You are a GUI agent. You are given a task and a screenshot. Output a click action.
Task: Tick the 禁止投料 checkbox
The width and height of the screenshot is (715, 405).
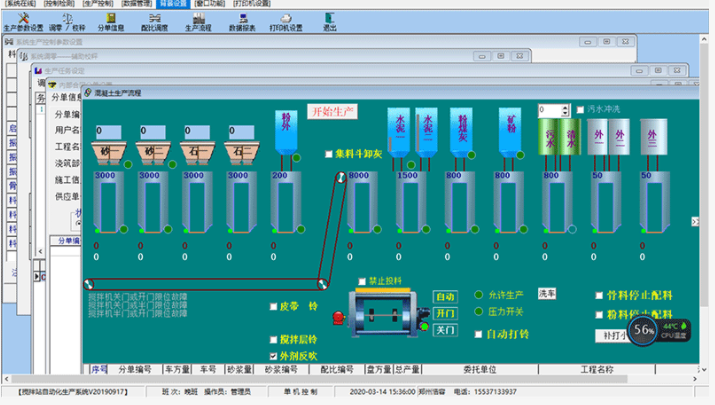(362, 281)
